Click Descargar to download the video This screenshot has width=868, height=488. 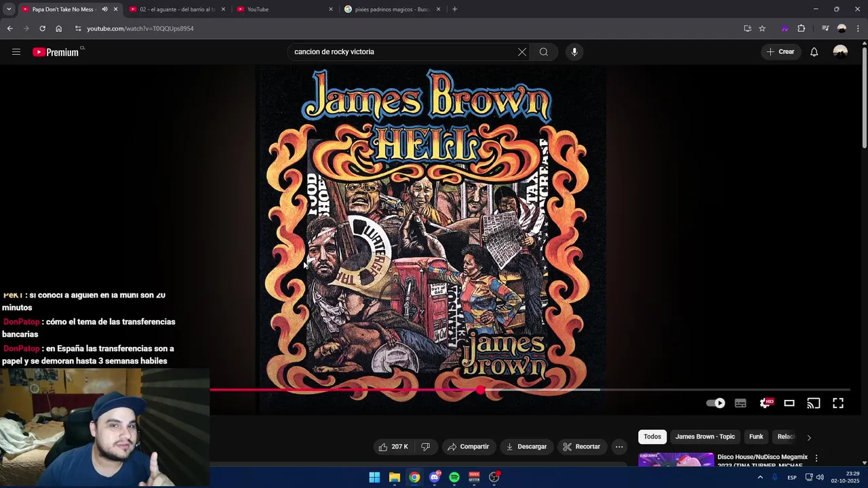point(527,447)
